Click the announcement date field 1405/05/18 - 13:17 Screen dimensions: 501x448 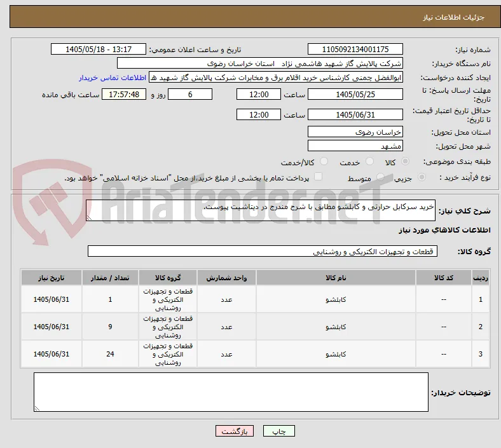tap(99, 49)
